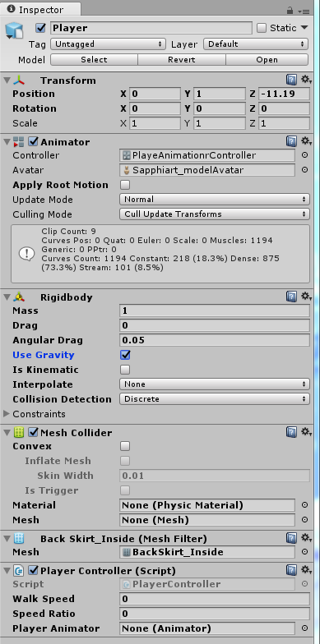Open Rigidbody component gear menu
Screen dimensions: 320x644
pyautogui.click(x=306, y=297)
